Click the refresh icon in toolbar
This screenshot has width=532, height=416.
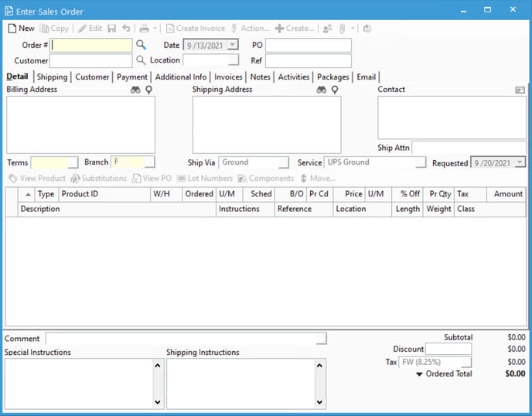point(367,29)
